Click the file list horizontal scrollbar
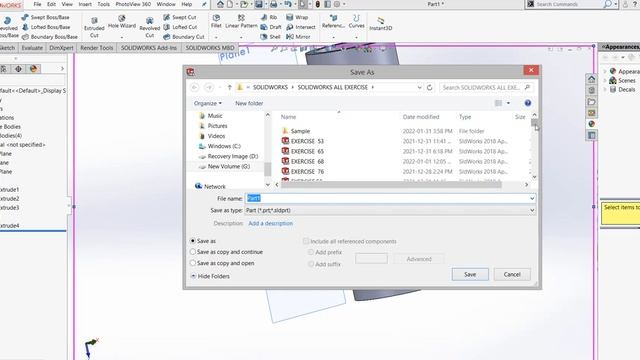640x360 pixels. [x=391, y=185]
